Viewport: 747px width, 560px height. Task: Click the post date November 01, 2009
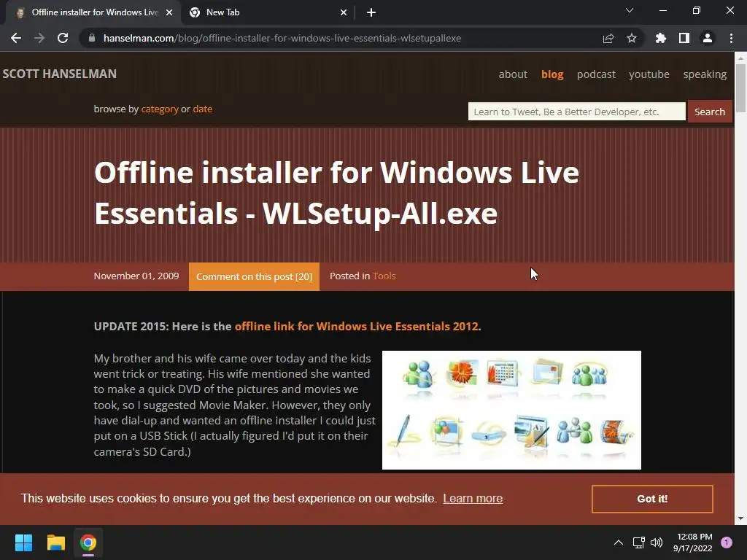[136, 276]
